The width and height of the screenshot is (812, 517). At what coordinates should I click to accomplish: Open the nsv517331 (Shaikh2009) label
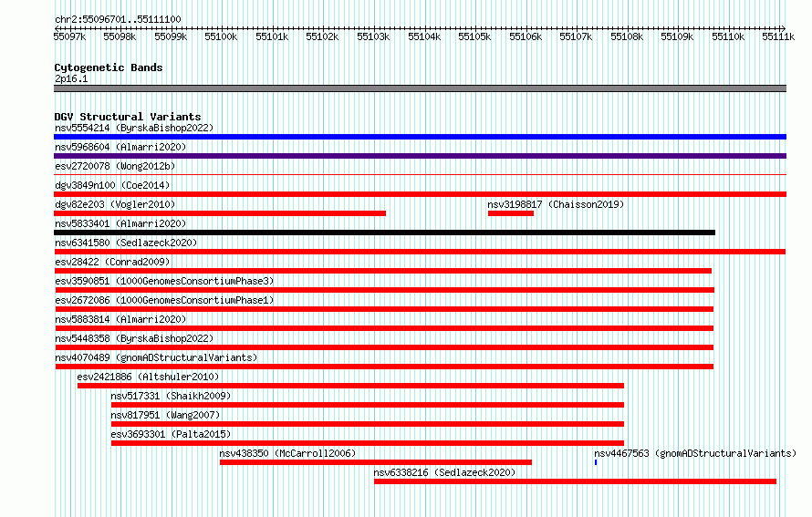171,396
